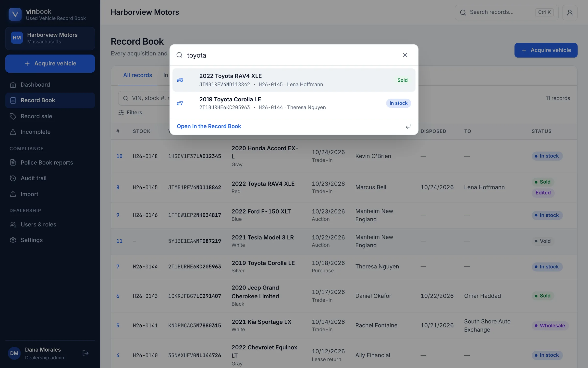The image size is (588, 368).
Task: Click stock number H26-0148
Action: (145, 156)
